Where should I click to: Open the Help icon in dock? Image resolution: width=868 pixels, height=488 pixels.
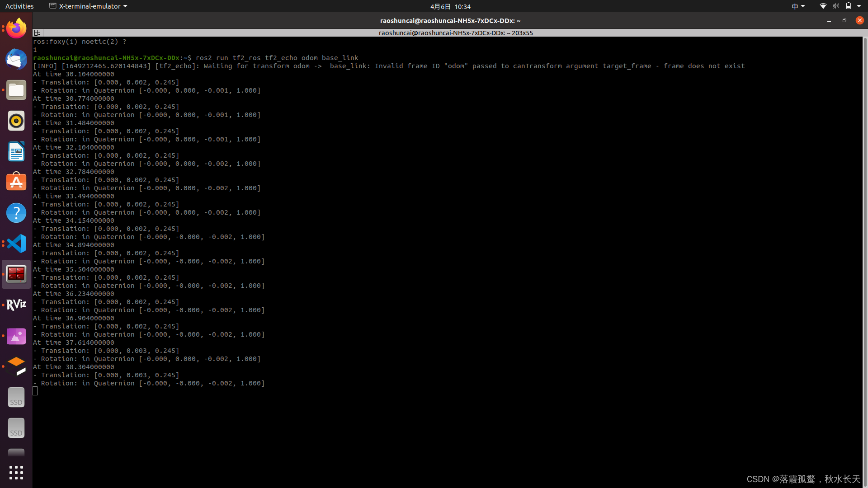pyautogui.click(x=16, y=213)
